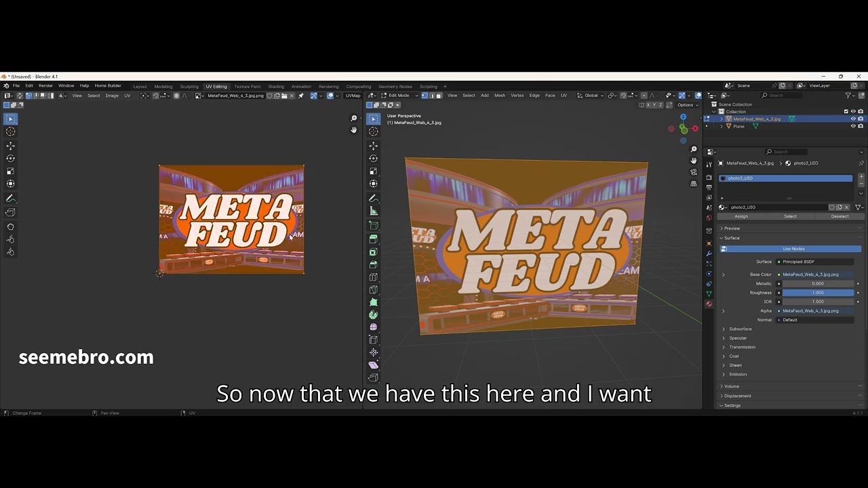This screenshot has width=868, height=488.
Task: Select the Loop Cut tool
Action: pos(373,277)
